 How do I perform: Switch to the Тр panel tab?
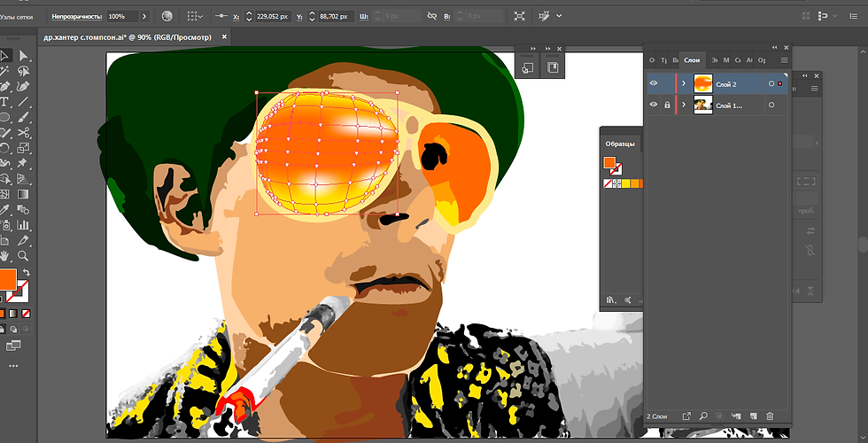click(x=663, y=60)
